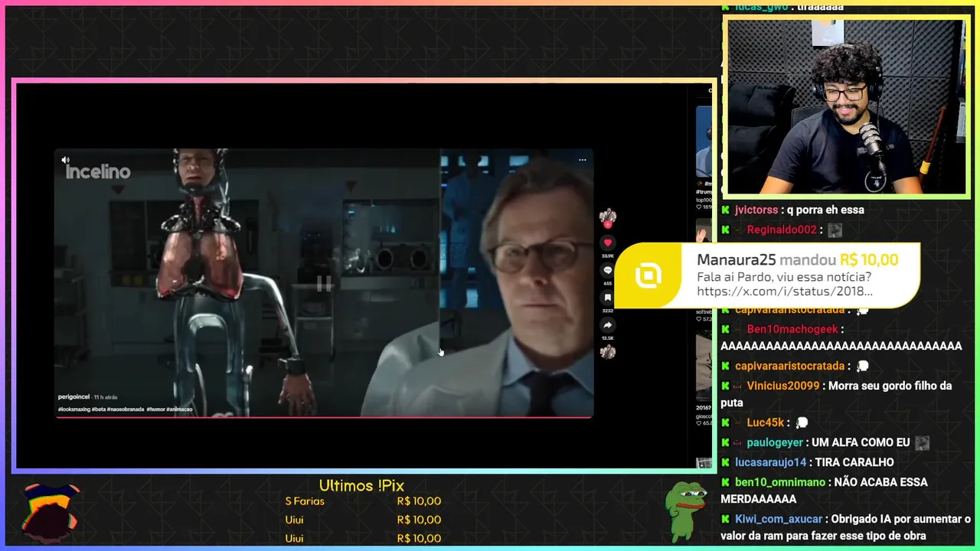
Task: Click the Pepe frog sticker
Action: pos(686,510)
